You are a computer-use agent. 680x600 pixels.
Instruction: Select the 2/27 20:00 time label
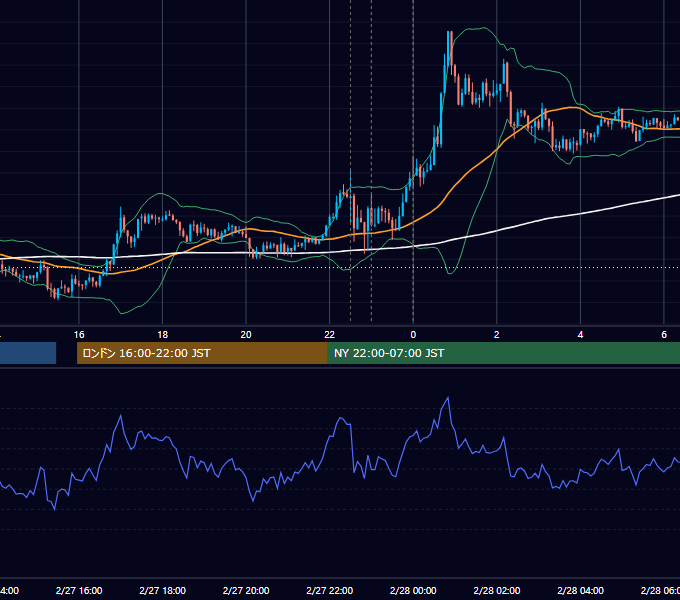(246, 590)
